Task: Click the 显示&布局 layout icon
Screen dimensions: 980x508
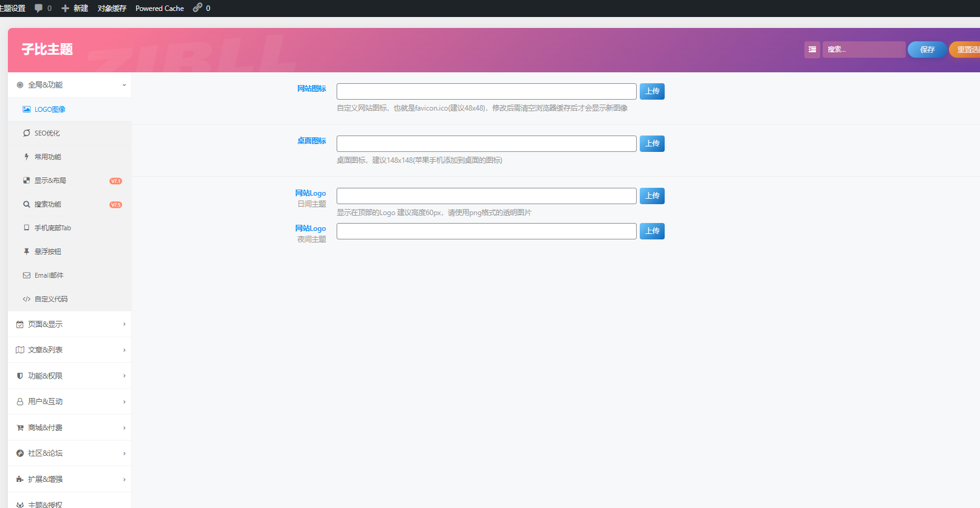Action: coord(27,180)
